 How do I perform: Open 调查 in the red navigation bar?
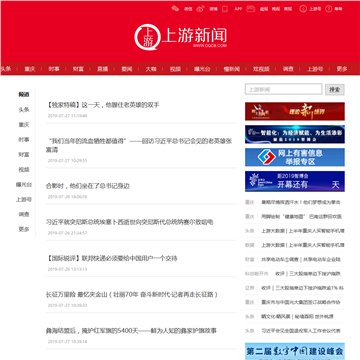pos(288,69)
